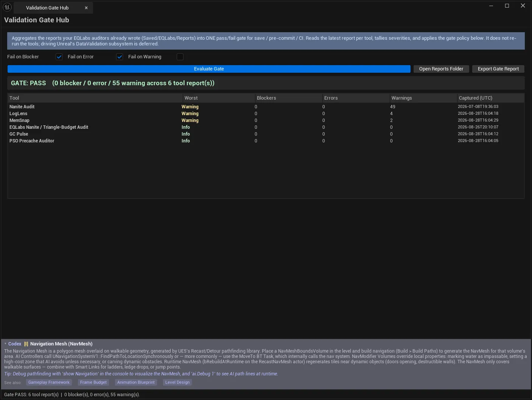Select the GC Pulse row
Viewport: 532px width, 400px height.
coord(266,134)
